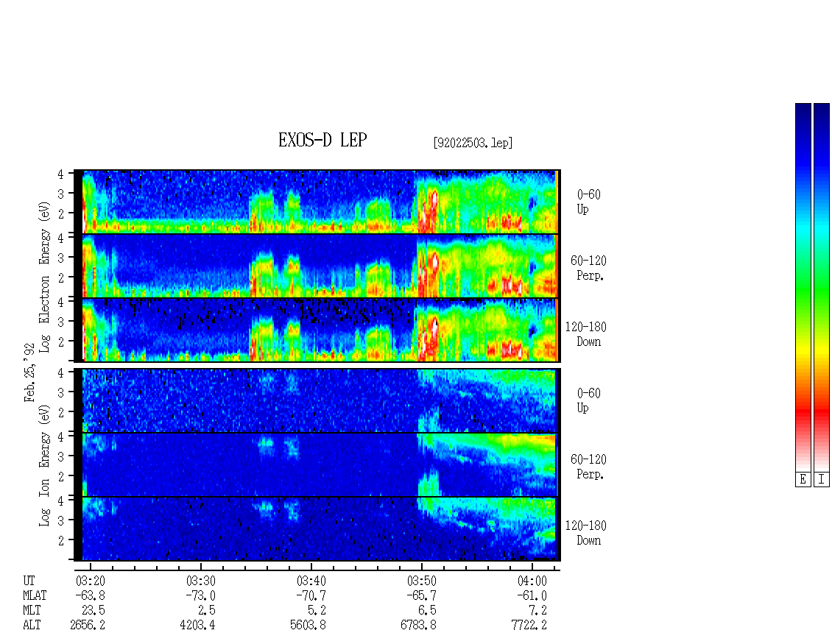Click the MLT value 23.5
Screen dimensions: 832x644
pos(94,611)
